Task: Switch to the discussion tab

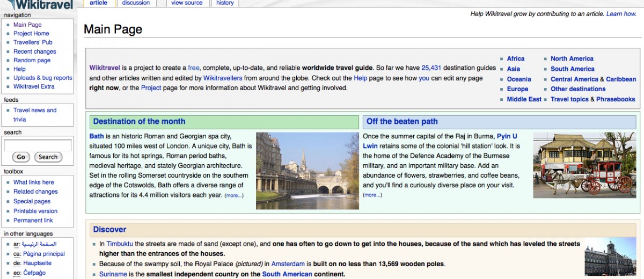Action: (x=136, y=3)
